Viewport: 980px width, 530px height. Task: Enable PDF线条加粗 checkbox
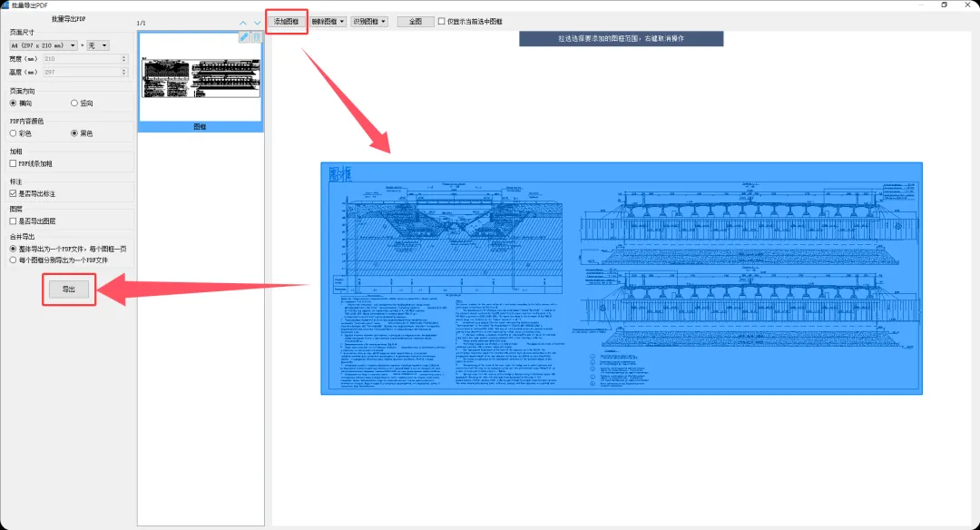coord(13,163)
